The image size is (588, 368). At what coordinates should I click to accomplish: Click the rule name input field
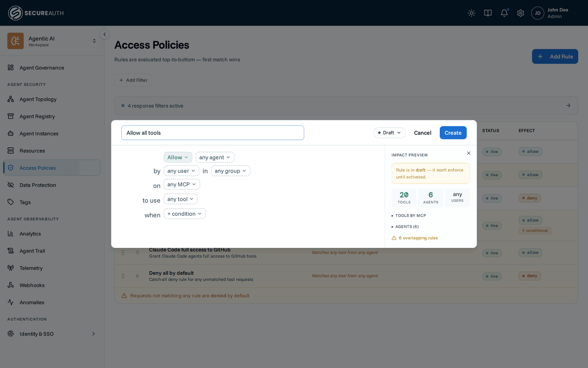(x=213, y=133)
